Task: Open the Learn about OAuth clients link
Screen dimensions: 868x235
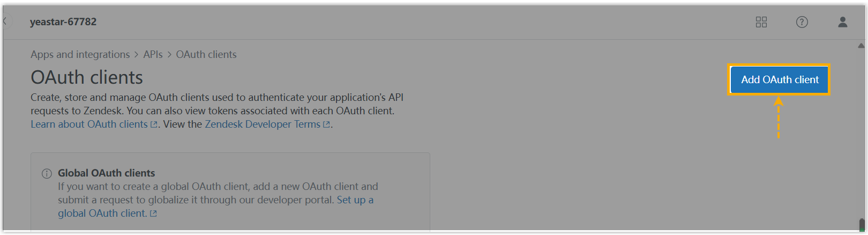Action: [89, 124]
